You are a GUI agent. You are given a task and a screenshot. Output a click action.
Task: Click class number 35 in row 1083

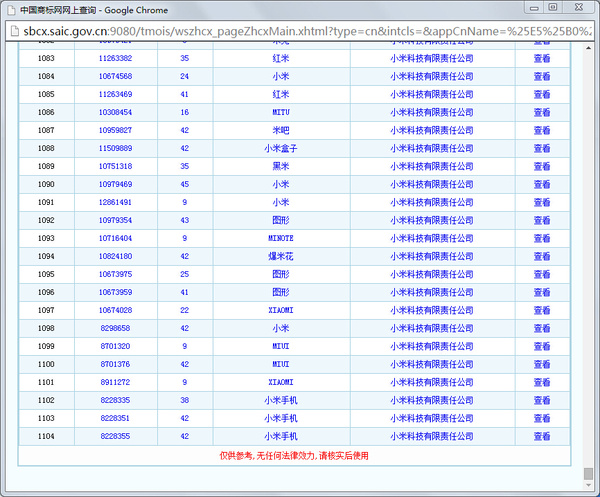(185, 58)
